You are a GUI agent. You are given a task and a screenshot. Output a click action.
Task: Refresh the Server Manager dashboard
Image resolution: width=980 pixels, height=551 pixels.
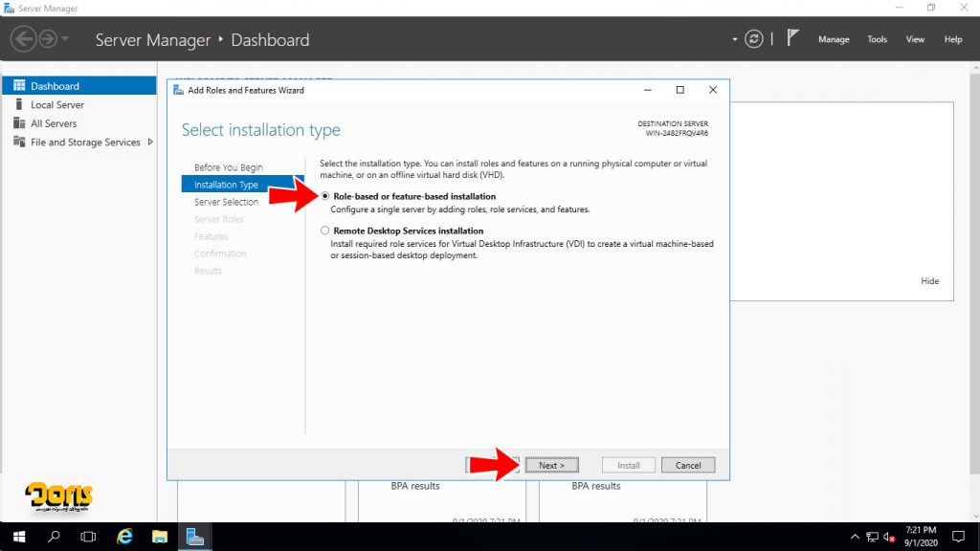tap(754, 38)
